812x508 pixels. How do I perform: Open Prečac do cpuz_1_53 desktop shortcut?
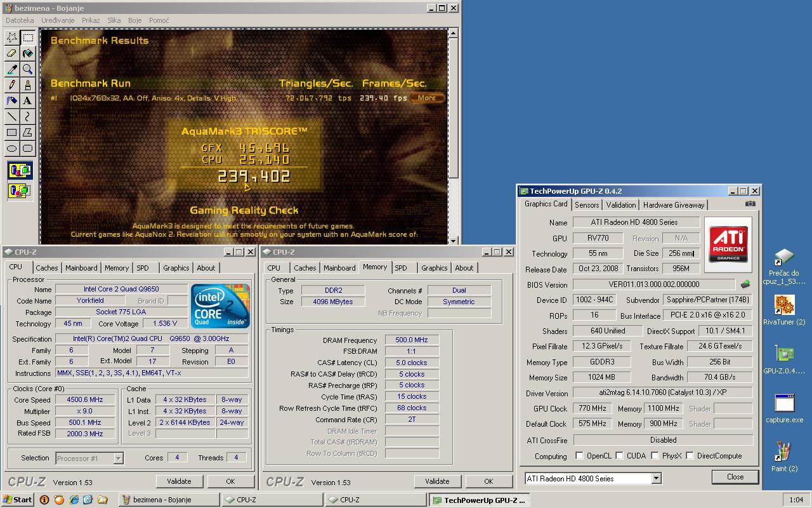click(x=784, y=267)
